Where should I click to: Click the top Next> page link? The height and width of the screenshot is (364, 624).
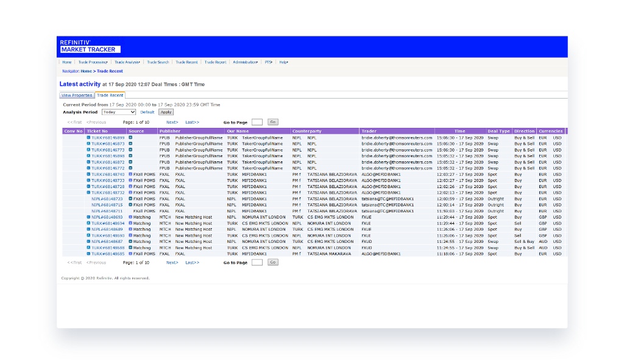point(172,122)
